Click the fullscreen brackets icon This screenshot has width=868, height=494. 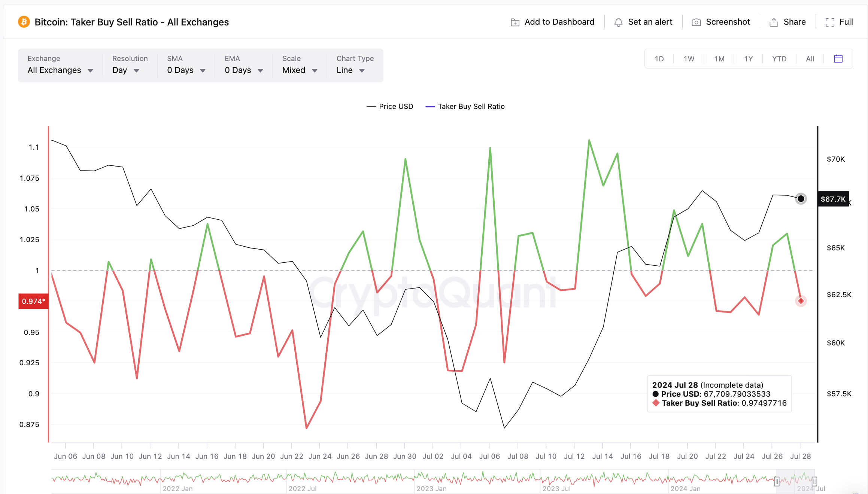(x=830, y=22)
